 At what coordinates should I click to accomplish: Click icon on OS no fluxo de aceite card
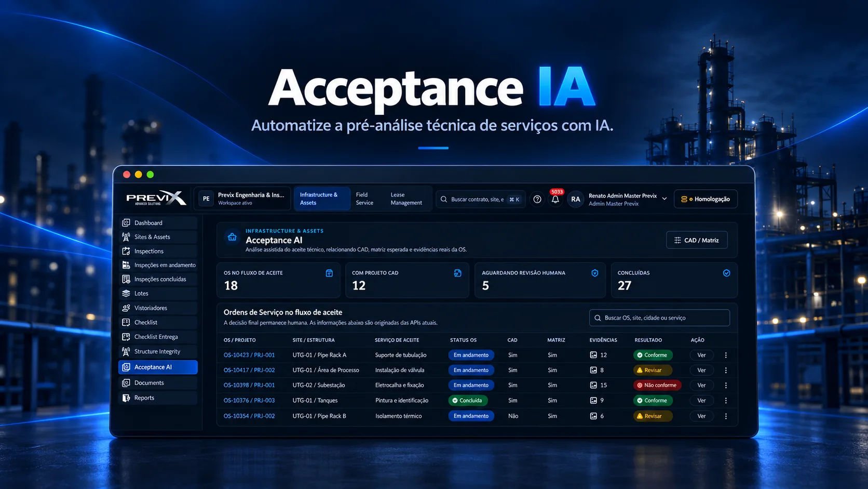point(329,273)
